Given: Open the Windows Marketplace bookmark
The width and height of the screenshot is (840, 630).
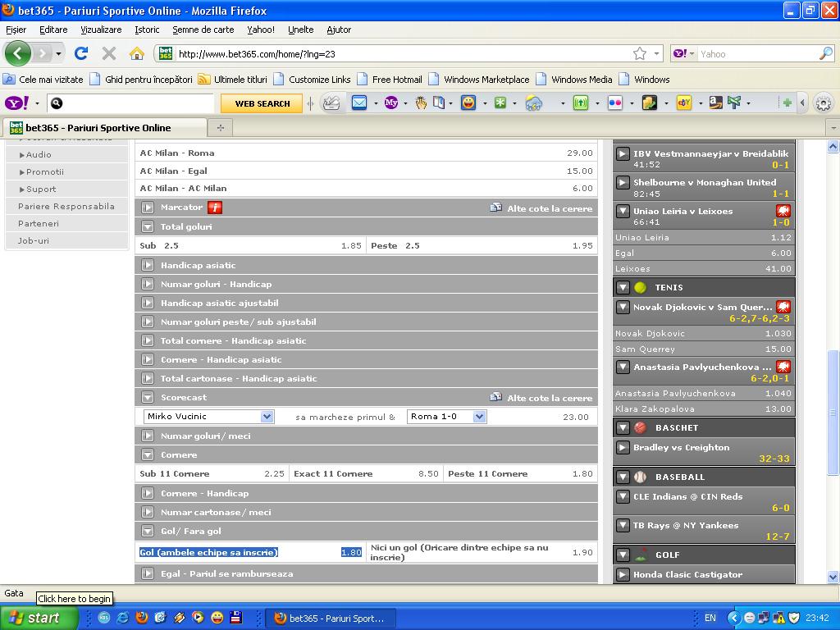Looking at the screenshot, I should pyautogui.click(x=480, y=80).
